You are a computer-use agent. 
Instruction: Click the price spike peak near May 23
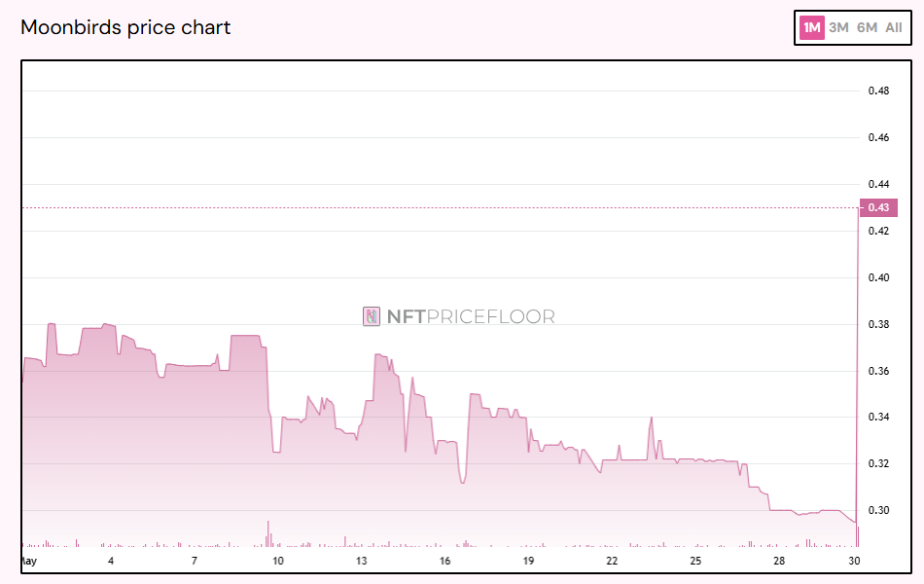click(651, 418)
